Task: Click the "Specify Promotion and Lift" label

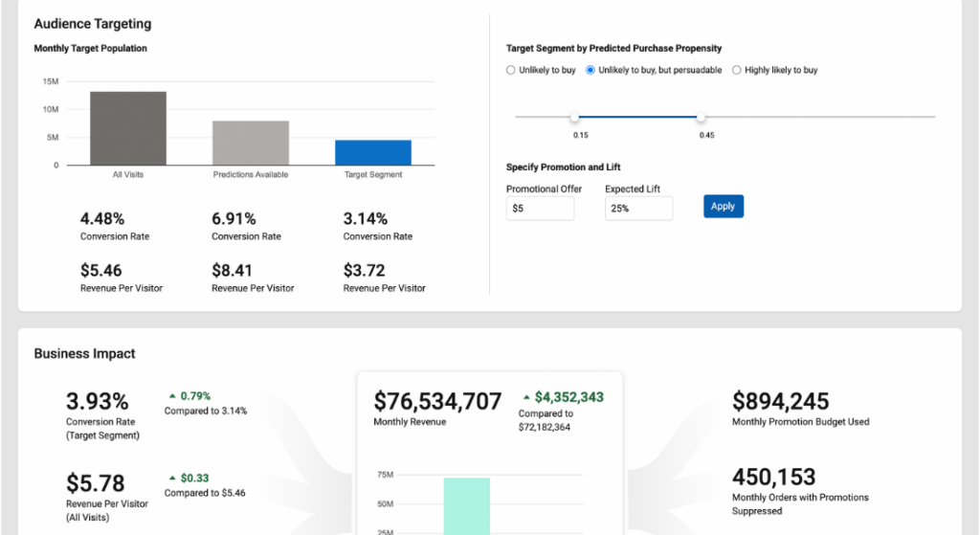Action: pos(563,167)
